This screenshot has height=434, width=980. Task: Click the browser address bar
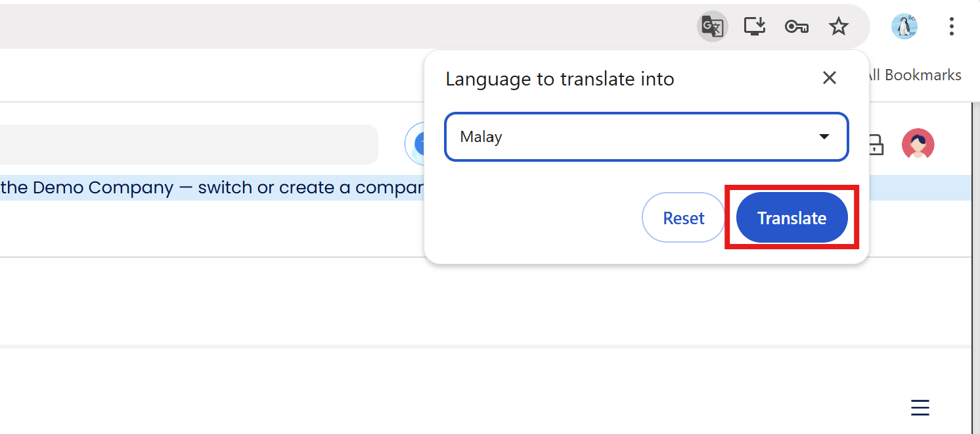328,27
